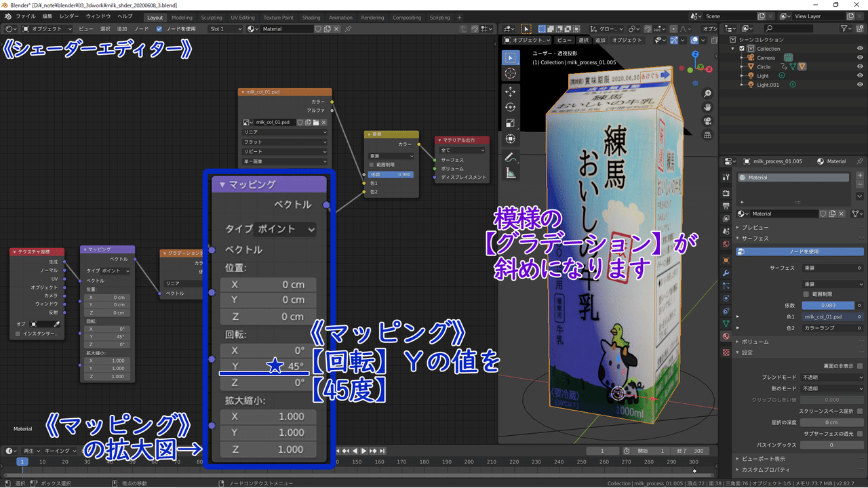Switch to the Shading workspace tab
868x488 pixels.
pos(311,18)
